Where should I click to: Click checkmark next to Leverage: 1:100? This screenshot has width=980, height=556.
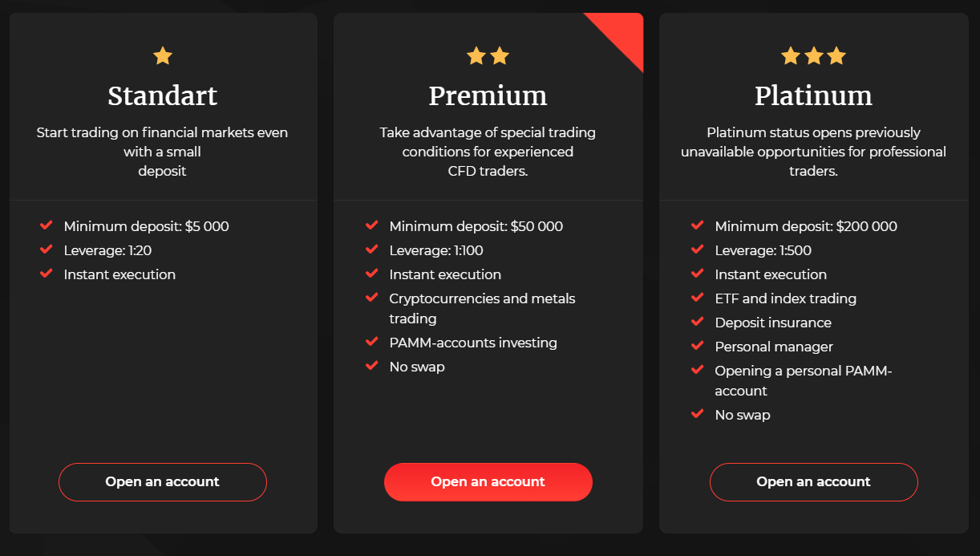(372, 250)
